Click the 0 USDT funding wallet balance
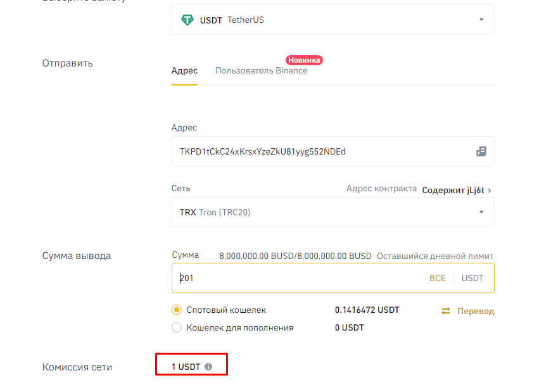 (x=350, y=327)
